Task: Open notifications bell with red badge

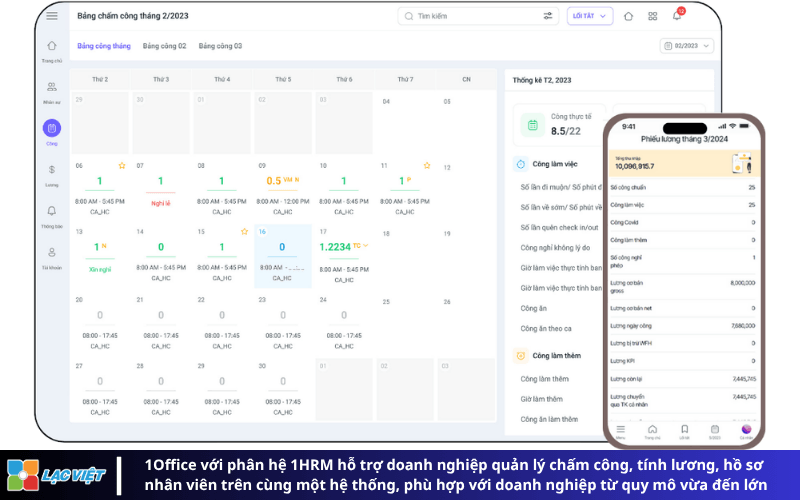Action: pos(678,14)
